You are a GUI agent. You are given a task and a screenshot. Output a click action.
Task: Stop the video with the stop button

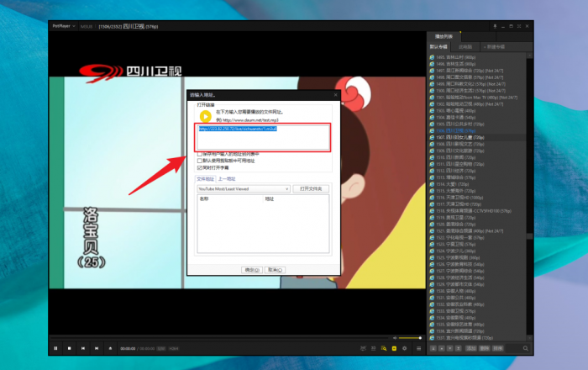(70, 347)
